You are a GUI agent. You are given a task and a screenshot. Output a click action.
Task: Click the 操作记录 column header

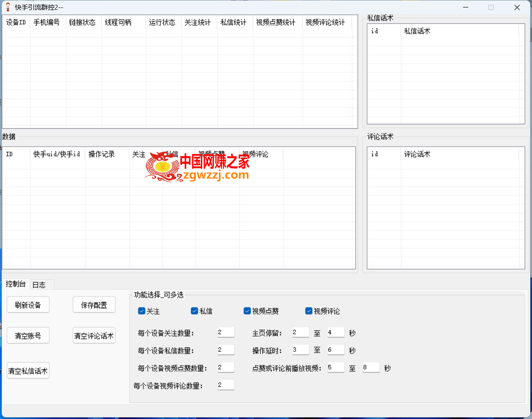click(x=107, y=154)
